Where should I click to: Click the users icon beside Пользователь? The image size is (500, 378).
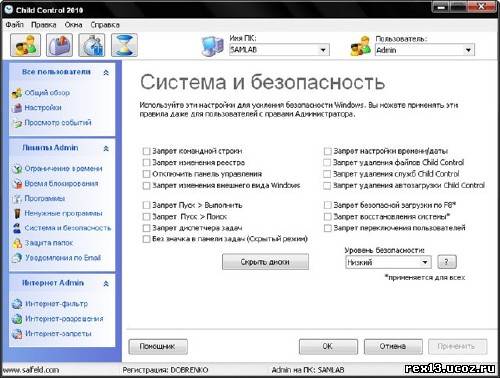tap(361, 46)
